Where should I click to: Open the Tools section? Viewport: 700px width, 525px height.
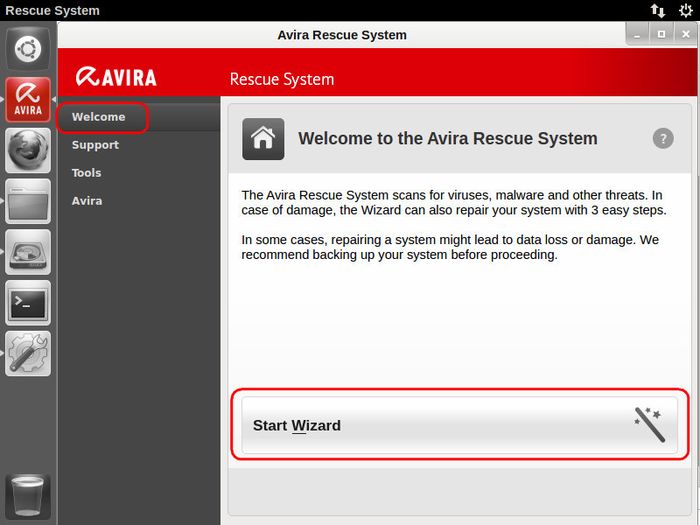click(x=87, y=173)
